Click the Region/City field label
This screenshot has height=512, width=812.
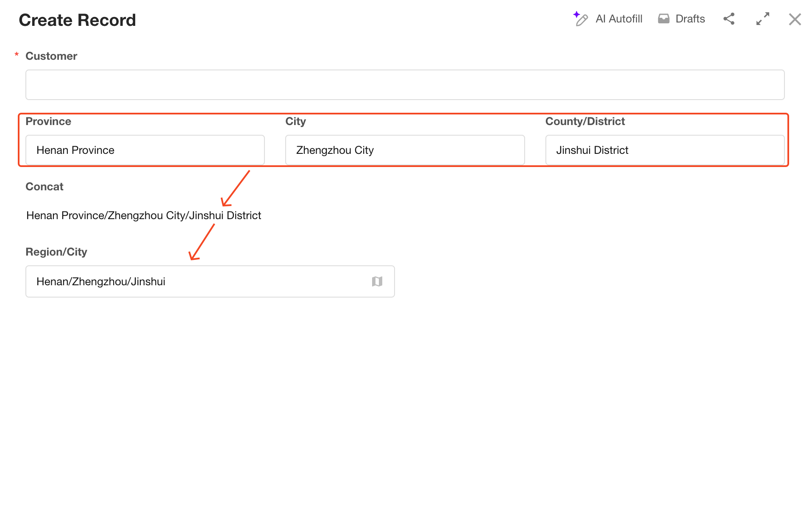pyautogui.click(x=56, y=252)
